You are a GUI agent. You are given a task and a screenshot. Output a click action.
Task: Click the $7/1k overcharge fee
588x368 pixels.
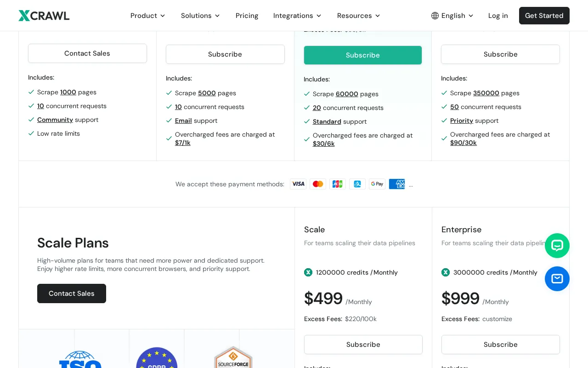(183, 143)
